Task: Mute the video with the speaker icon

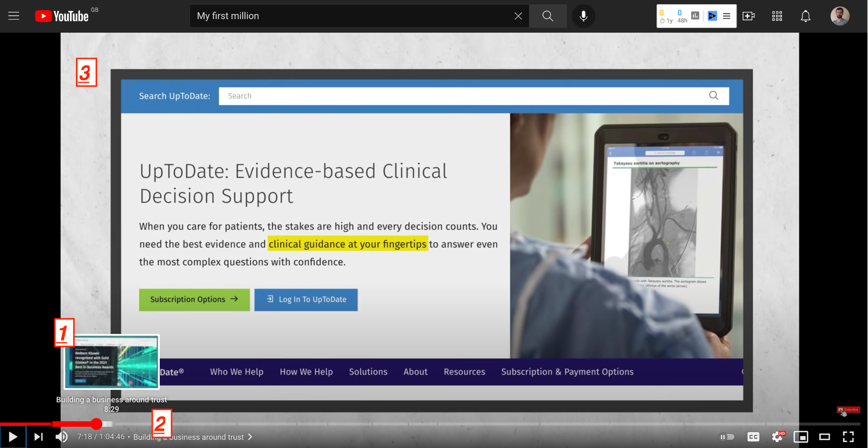Action: (61, 437)
